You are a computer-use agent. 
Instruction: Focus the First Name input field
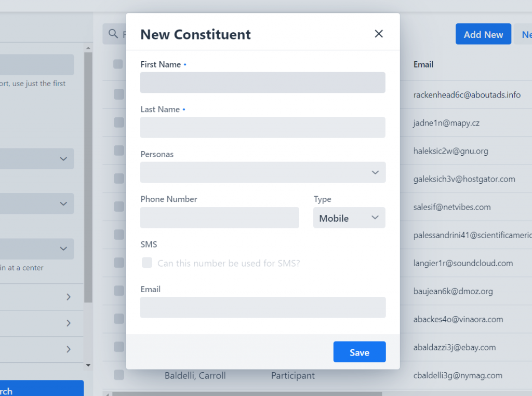262,83
